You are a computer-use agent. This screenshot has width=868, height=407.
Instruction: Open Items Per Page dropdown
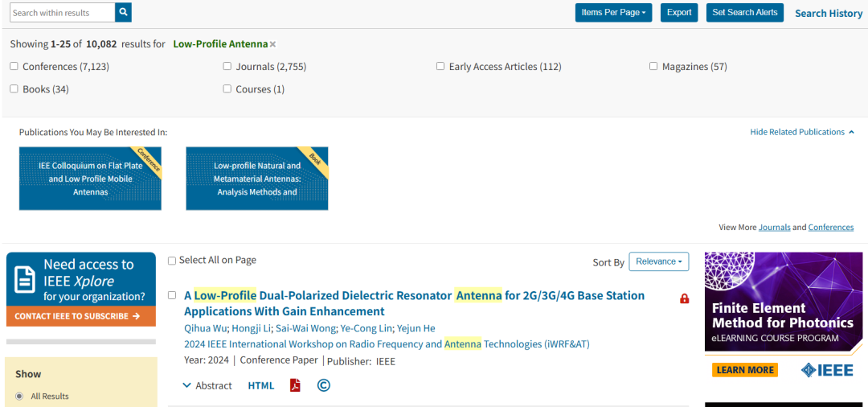[613, 13]
